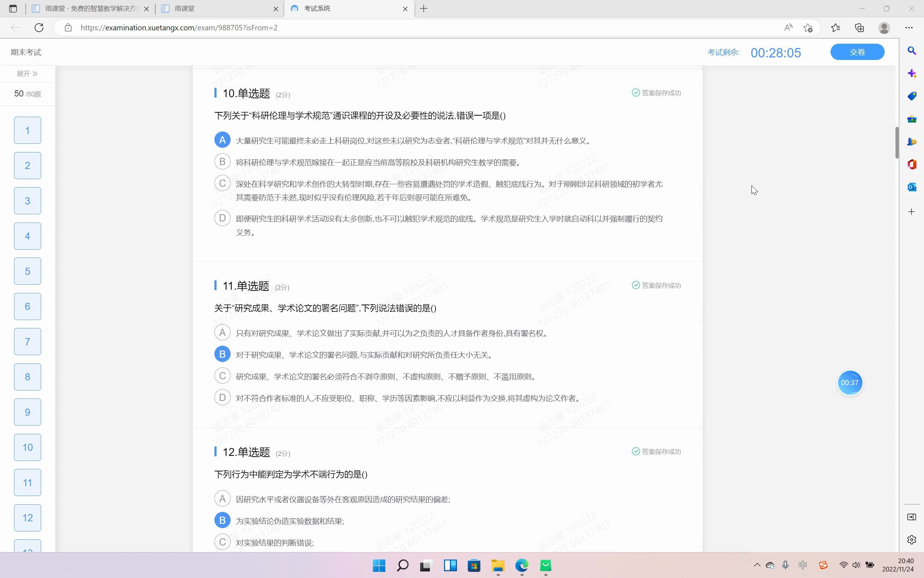Click the browser refresh icon
This screenshot has width=924, height=578.
pyautogui.click(x=39, y=27)
